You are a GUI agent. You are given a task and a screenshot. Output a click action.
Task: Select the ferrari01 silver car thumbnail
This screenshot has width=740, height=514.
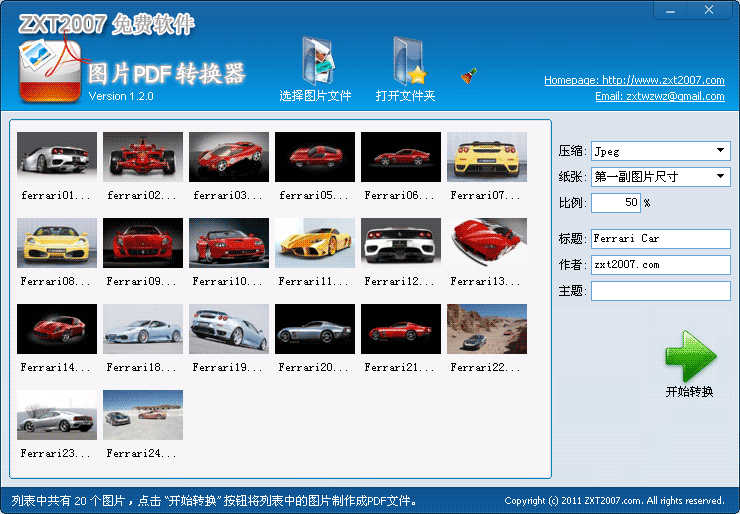click(57, 157)
